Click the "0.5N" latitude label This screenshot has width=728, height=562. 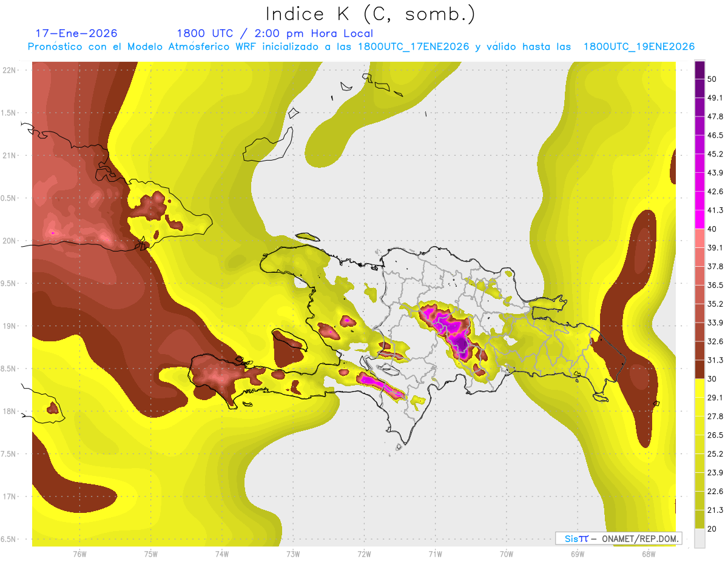[9, 198]
